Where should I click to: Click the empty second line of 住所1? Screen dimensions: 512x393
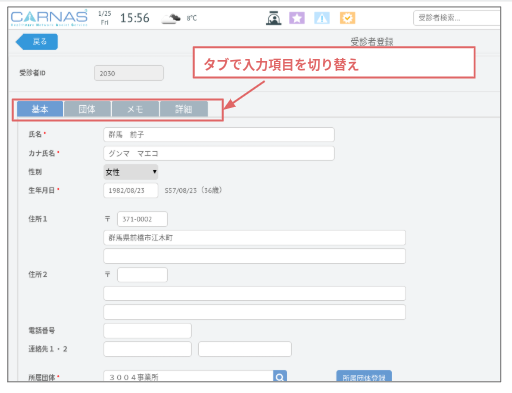pos(254,256)
